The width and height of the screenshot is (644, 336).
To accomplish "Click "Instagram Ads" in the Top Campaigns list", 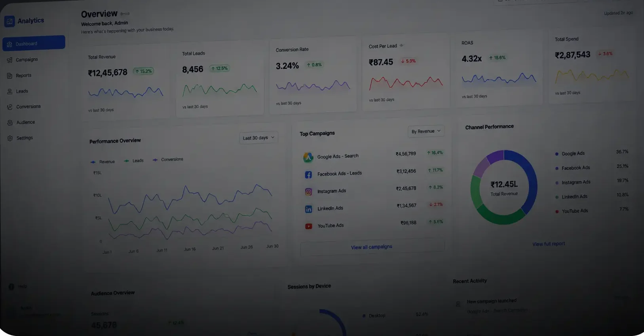I will pyautogui.click(x=332, y=191).
